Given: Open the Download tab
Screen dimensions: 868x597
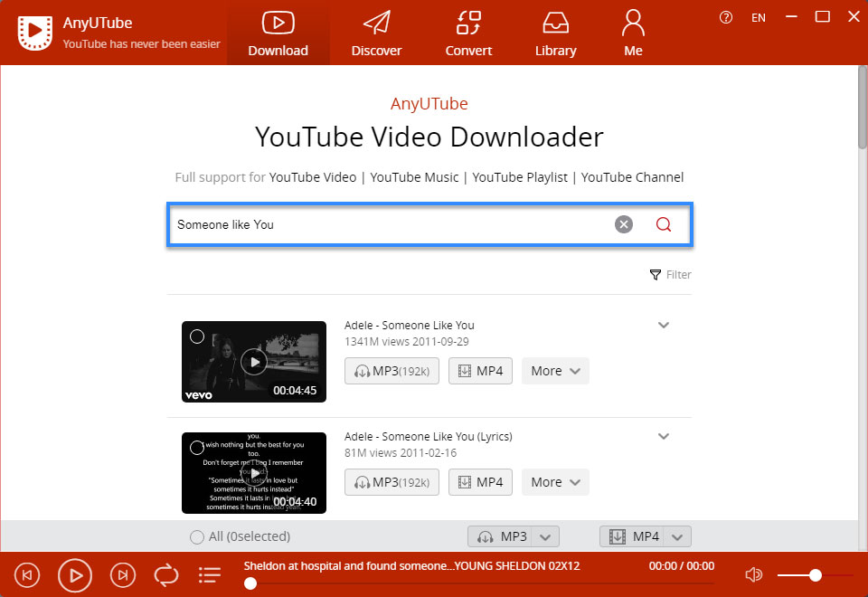Looking at the screenshot, I should pos(278,33).
